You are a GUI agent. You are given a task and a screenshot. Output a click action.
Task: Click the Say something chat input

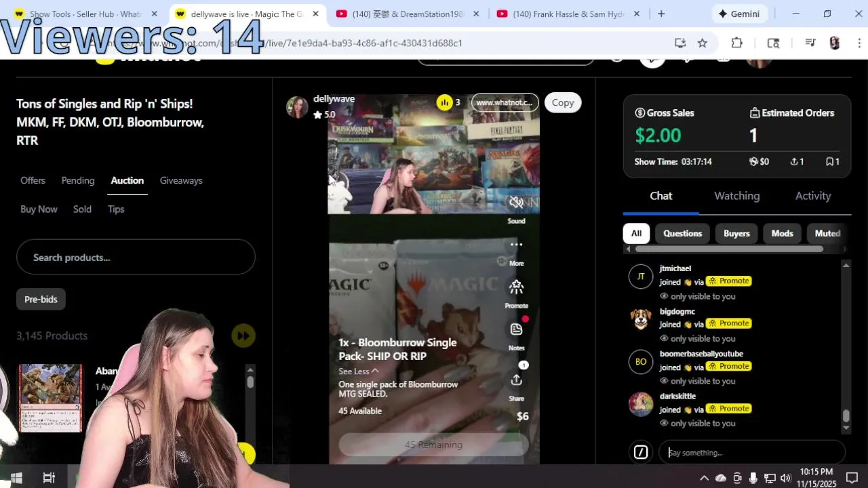tap(751, 452)
